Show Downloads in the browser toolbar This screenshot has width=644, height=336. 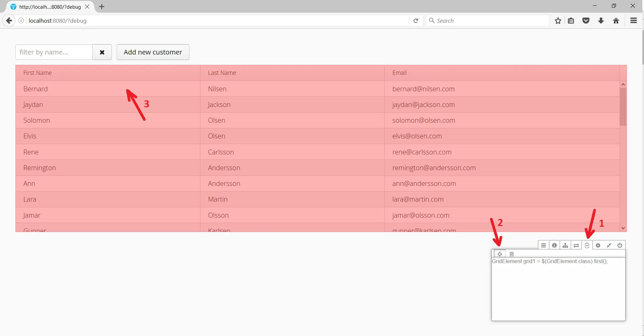(601, 20)
